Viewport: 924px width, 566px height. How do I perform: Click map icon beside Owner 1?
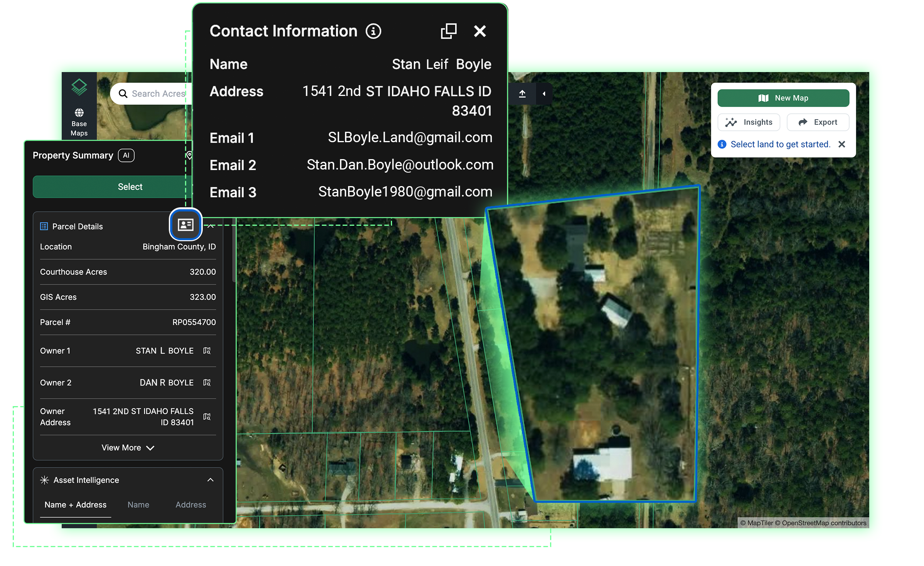(207, 351)
